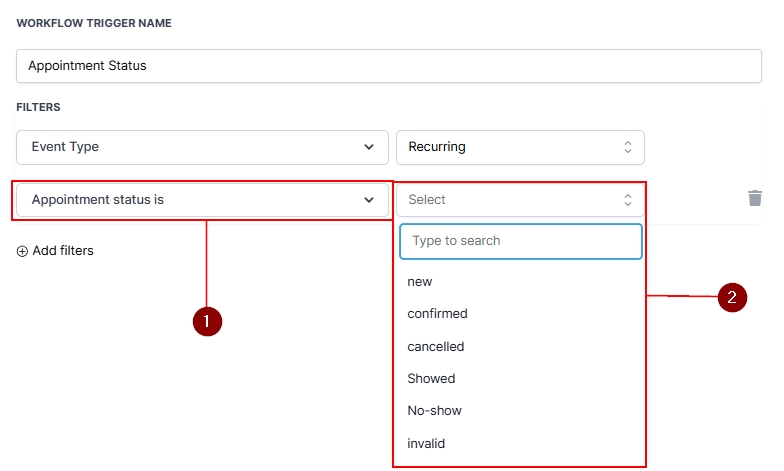Click the Type to search field
The image size is (784, 471).
(x=520, y=241)
